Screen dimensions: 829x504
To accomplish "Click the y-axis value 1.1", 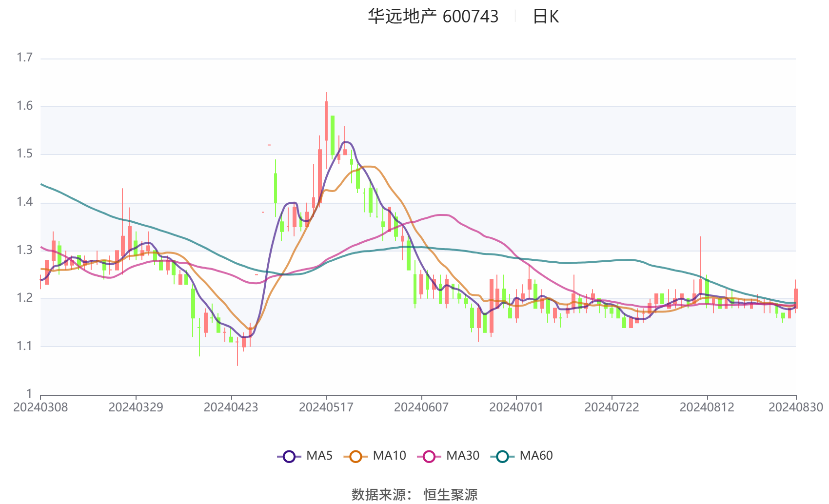I will [24, 346].
